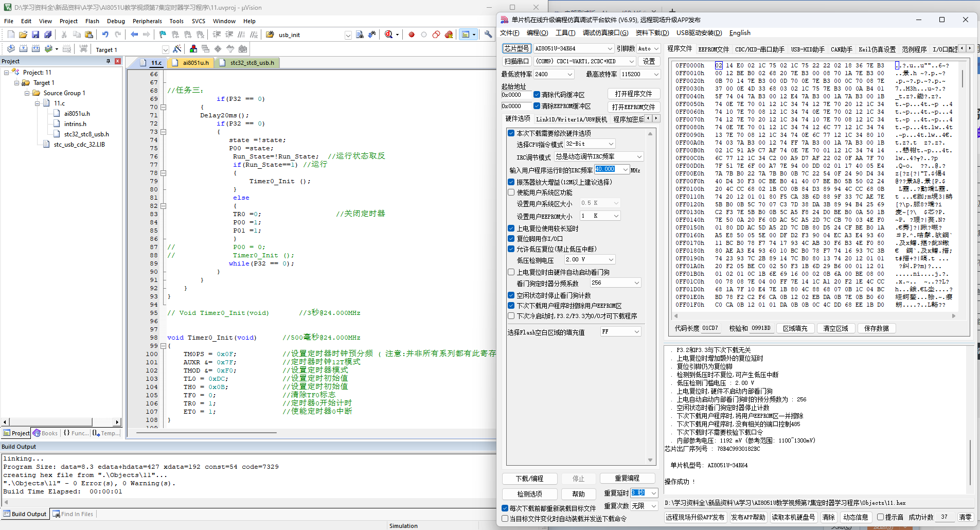Click the Rebuild all target files icon

pos(35,49)
